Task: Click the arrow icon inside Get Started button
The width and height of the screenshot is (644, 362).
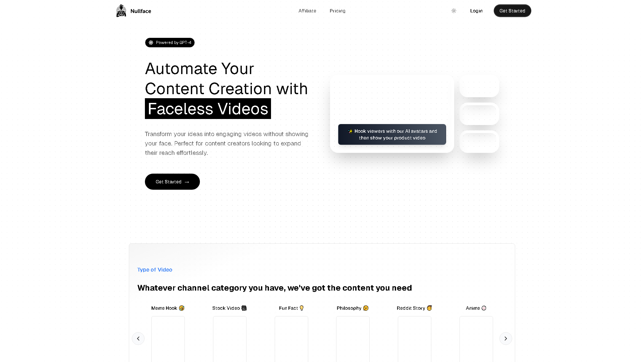Action: pyautogui.click(x=186, y=182)
